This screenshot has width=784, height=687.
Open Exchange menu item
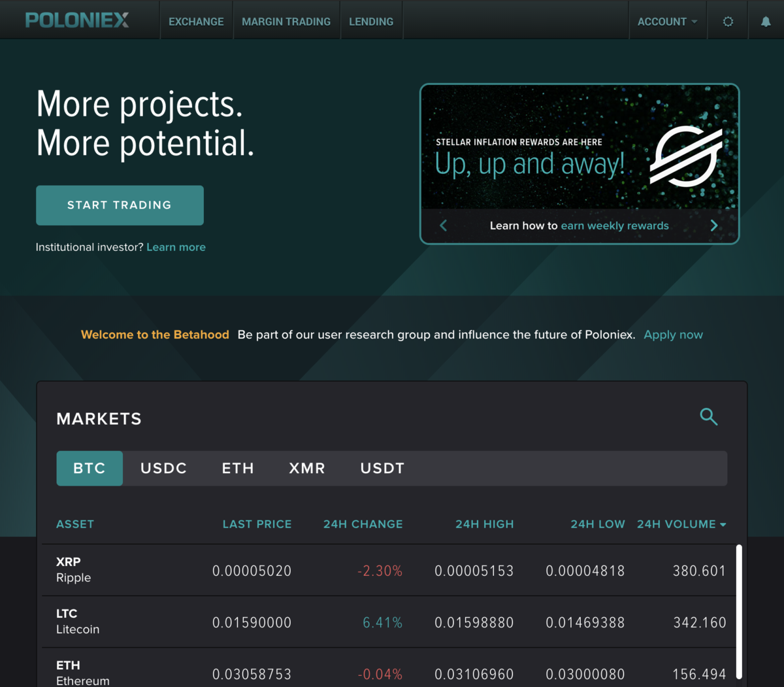[x=196, y=22]
